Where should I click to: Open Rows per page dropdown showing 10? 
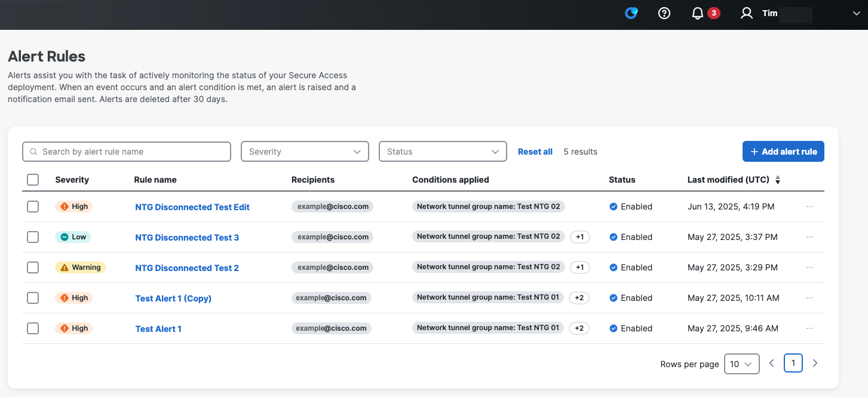(741, 364)
